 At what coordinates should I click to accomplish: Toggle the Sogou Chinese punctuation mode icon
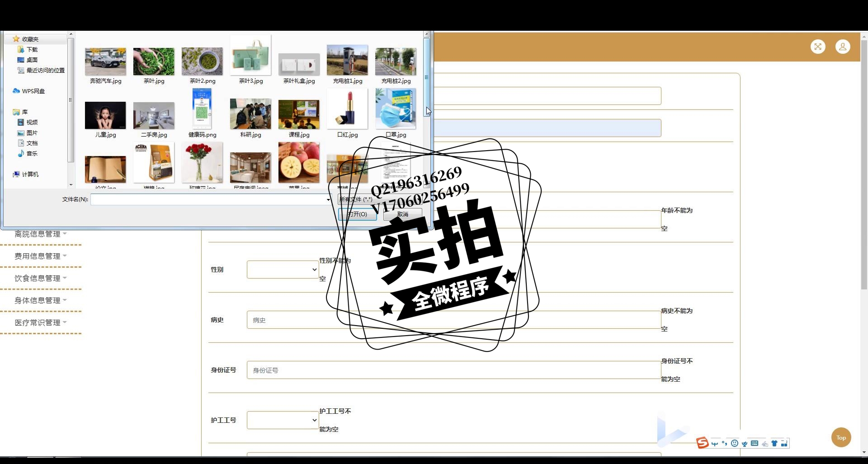pos(725,444)
